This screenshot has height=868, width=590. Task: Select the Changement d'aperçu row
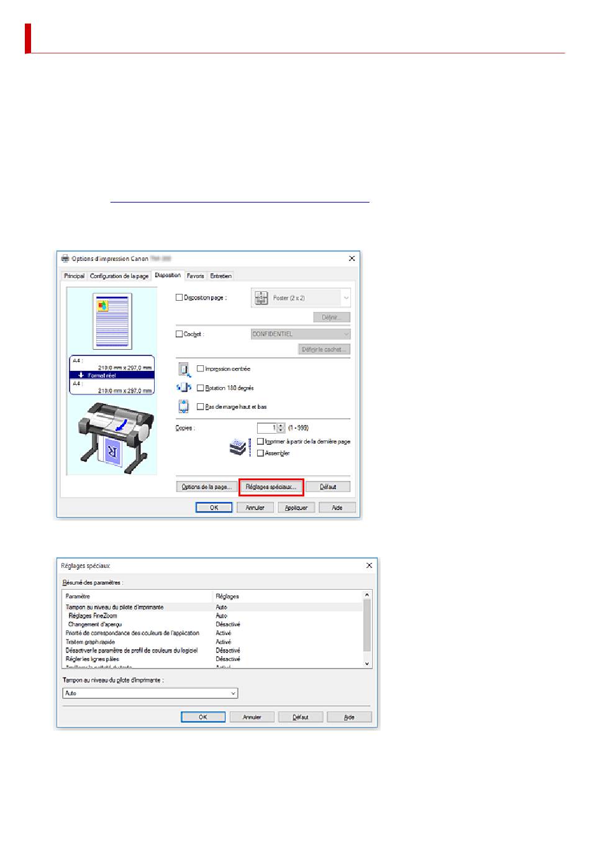(212, 624)
